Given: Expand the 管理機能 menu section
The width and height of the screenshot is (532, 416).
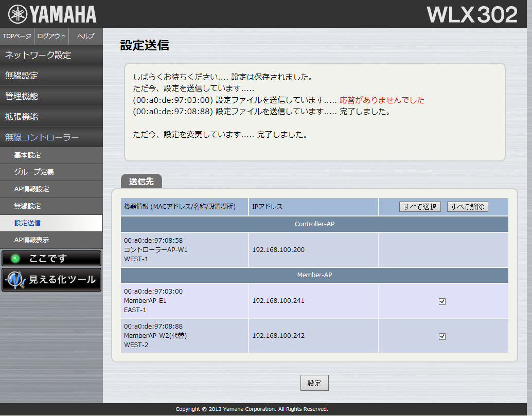Looking at the screenshot, I should pyautogui.click(x=51, y=96).
